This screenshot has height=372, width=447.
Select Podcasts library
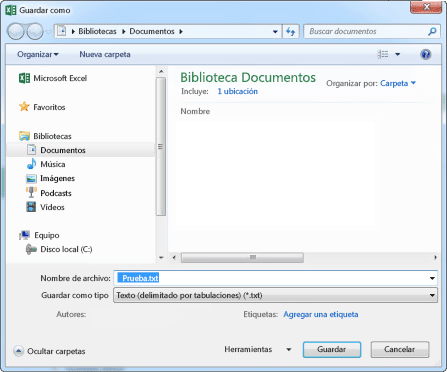coord(56,193)
